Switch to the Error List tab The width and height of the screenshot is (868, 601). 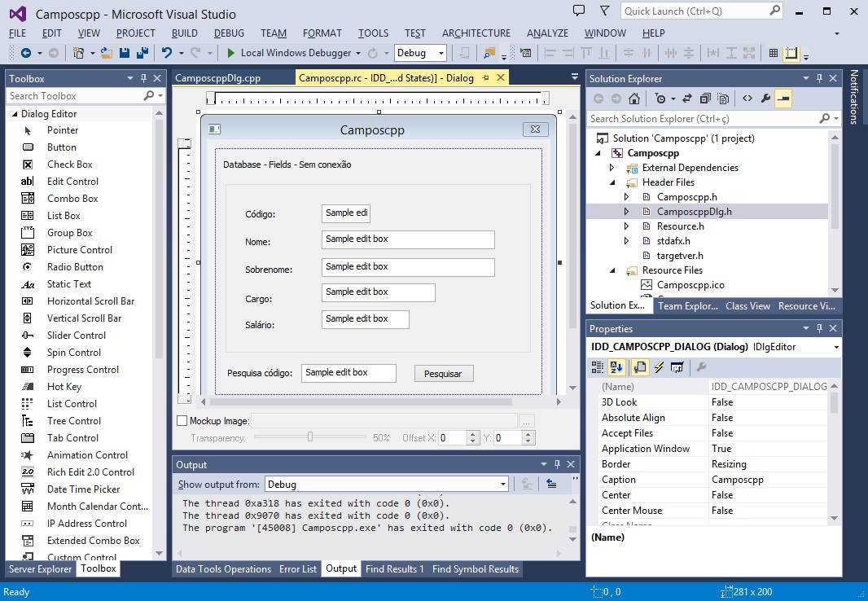point(298,569)
